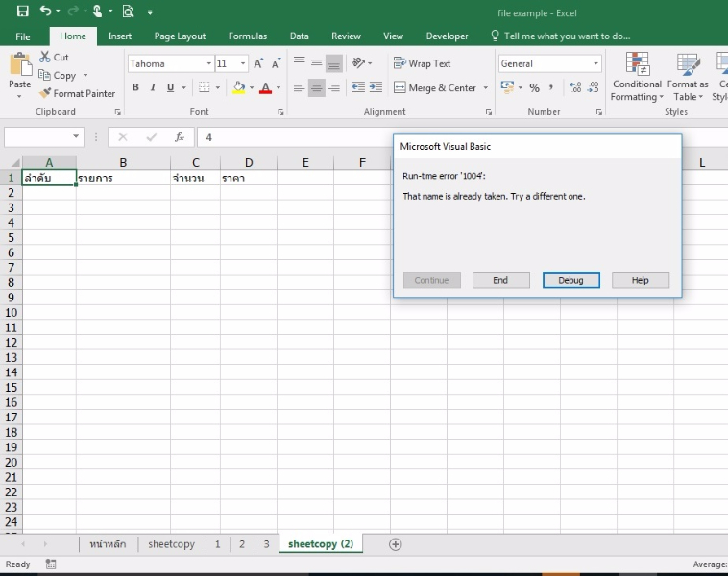The image size is (728, 576).
Task: Click the Percent Style icon
Action: (x=534, y=87)
